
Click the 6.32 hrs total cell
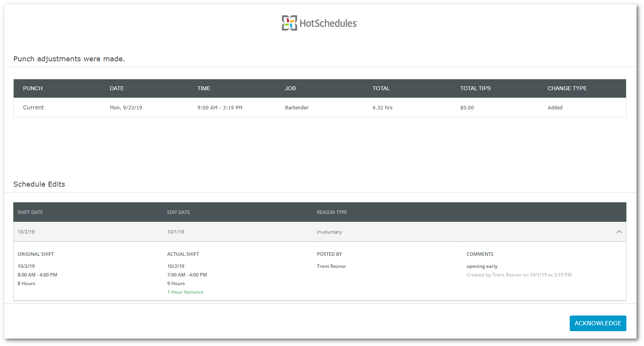click(x=382, y=108)
